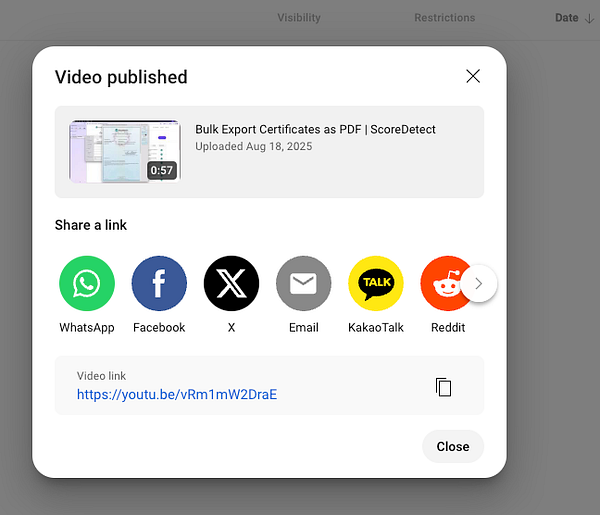The width and height of the screenshot is (600, 515).
Task: Open the published video thumbnail
Action: [x=125, y=152]
